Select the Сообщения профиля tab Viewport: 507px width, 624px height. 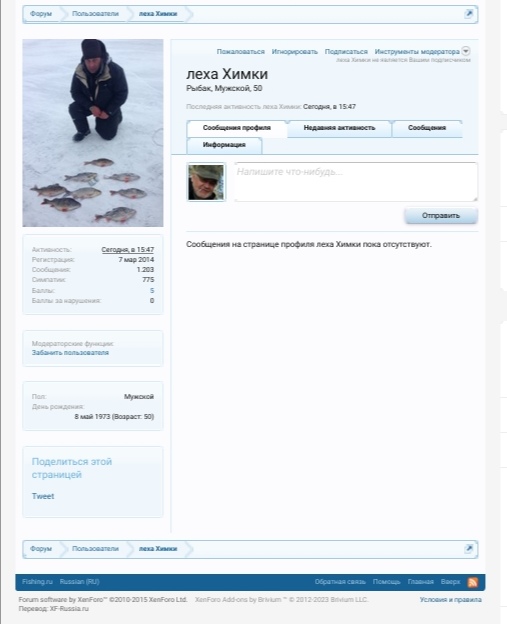pos(237,128)
